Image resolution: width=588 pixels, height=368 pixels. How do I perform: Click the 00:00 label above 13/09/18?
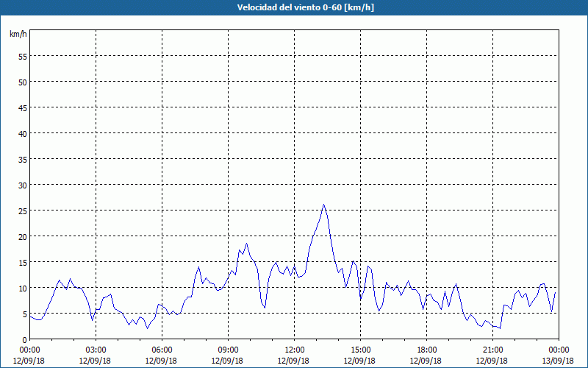[559, 350]
